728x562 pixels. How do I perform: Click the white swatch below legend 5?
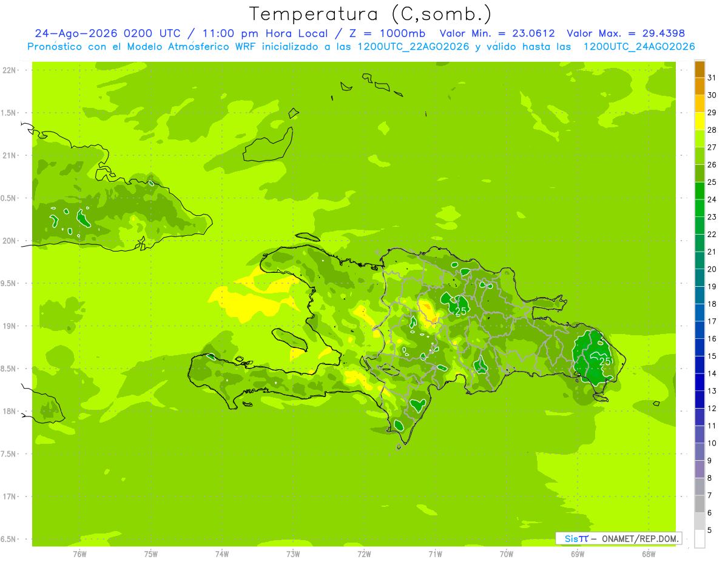pyautogui.click(x=699, y=539)
